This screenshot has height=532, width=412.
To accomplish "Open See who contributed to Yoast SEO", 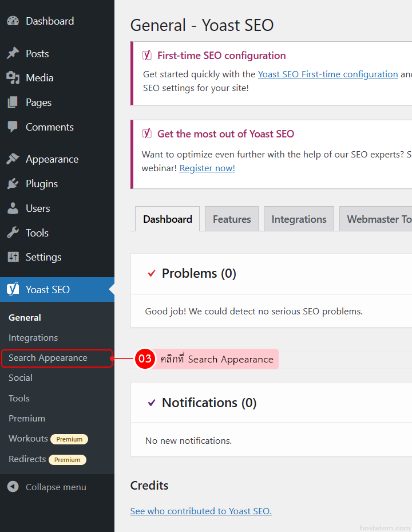I will tap(201, 511).
